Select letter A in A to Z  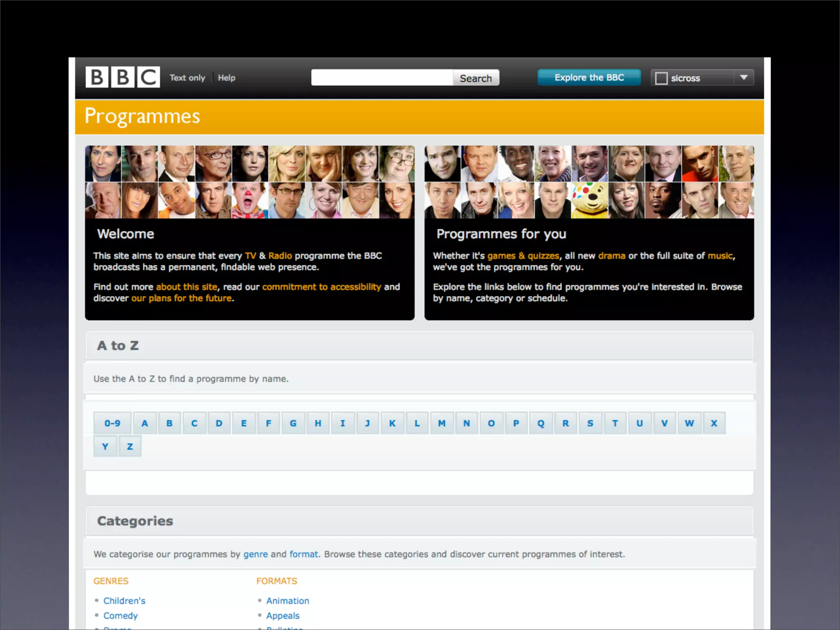click(x=145, y=423)
